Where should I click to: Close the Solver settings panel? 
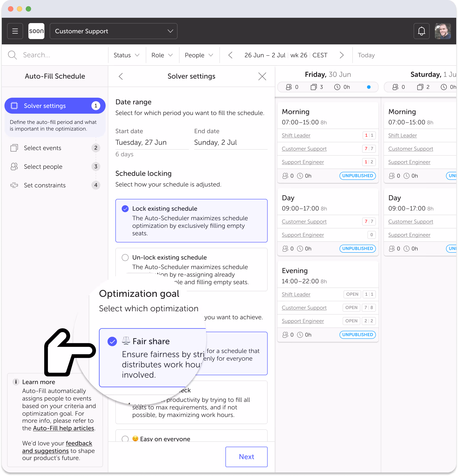(x=262, y=76)
